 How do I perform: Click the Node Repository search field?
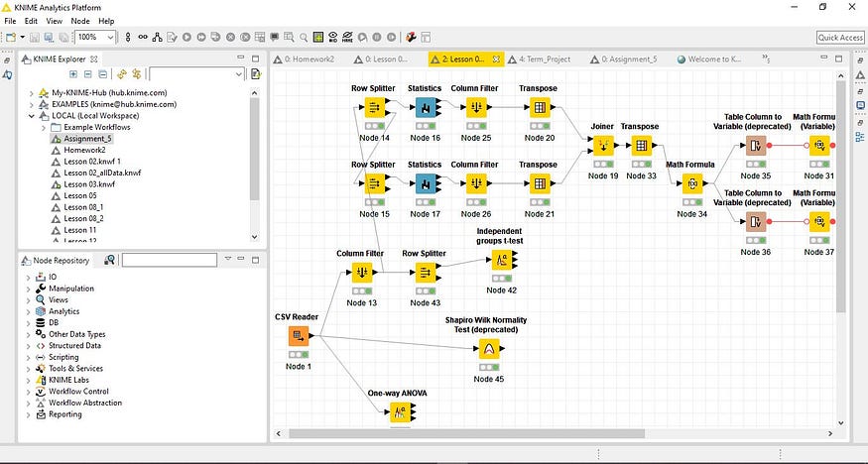pos(170,260)
